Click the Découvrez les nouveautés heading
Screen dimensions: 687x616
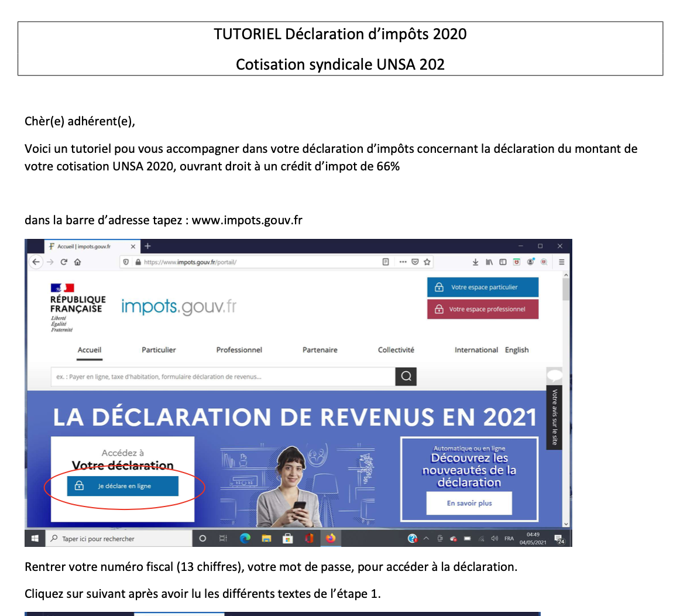469,470
